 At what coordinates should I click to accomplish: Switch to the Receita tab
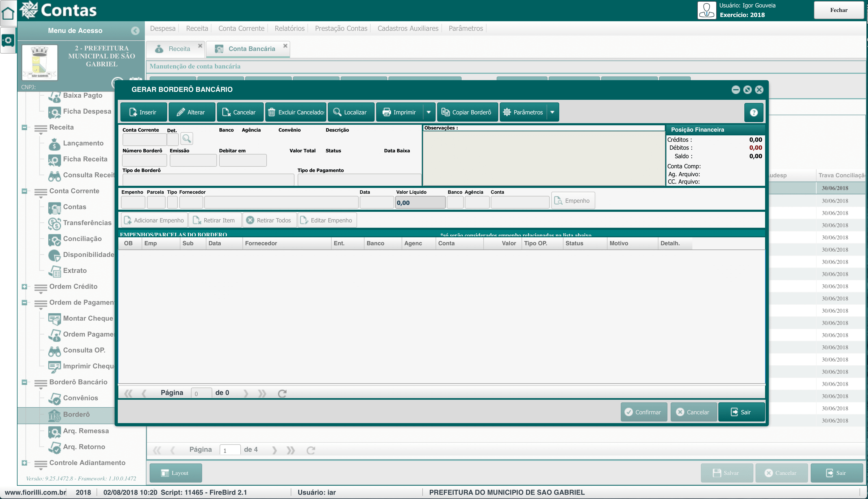coord(179,49)
